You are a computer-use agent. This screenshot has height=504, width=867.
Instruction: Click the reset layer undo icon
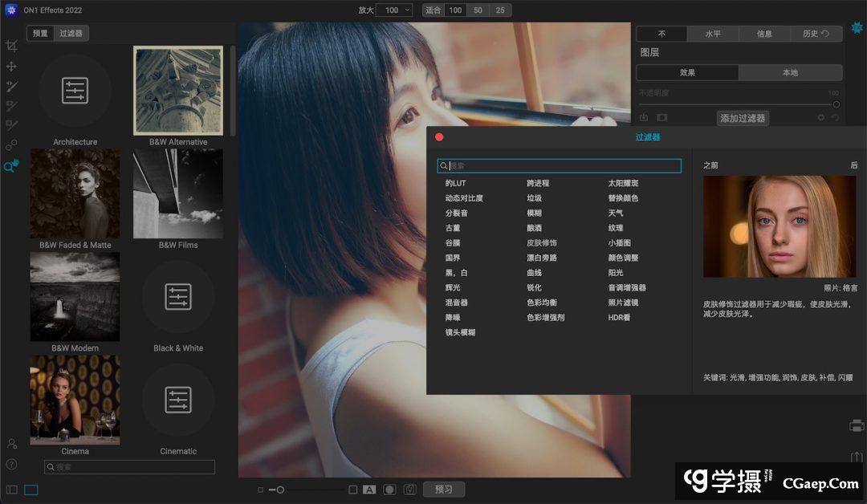click(x=836, y=118)
